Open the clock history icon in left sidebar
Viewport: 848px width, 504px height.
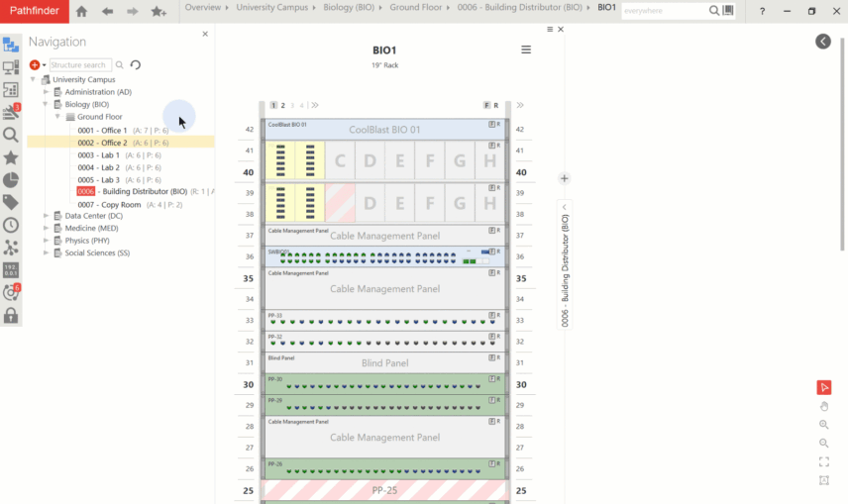click(11, 225)
